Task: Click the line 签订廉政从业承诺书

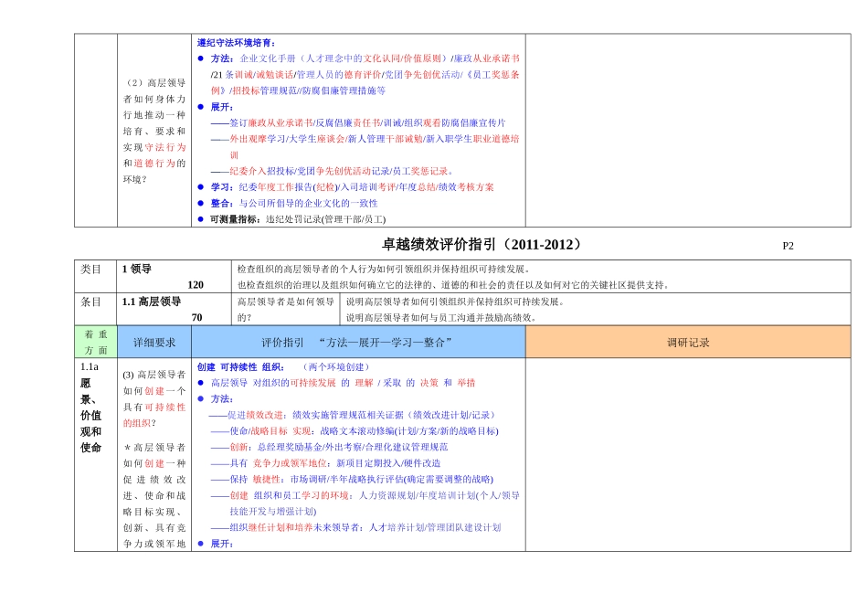Action: [358, 123]
